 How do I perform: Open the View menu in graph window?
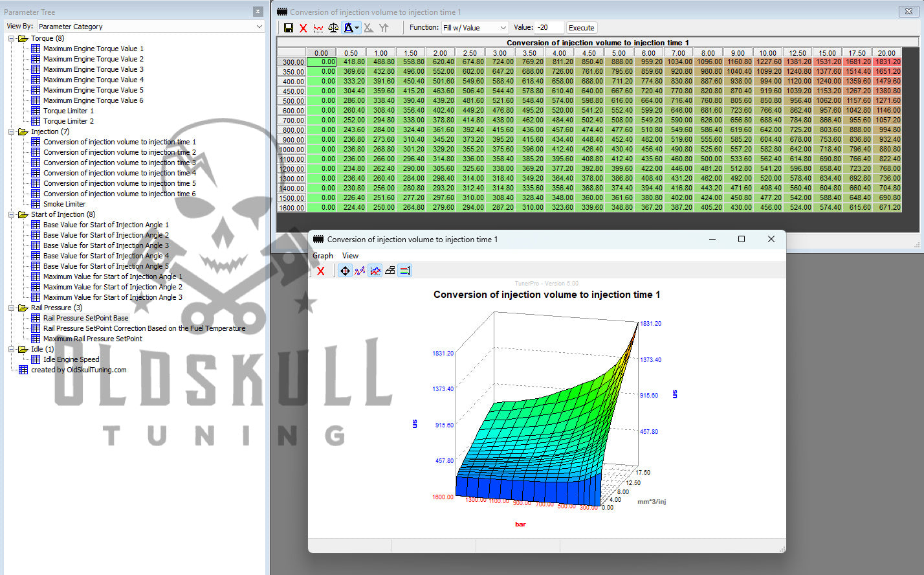tap(350, 256)
